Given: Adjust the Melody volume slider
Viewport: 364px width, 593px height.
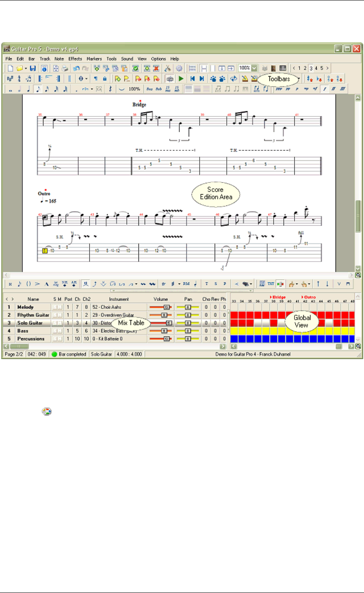Looking at the screenshot, I should (x=161, y=307).
